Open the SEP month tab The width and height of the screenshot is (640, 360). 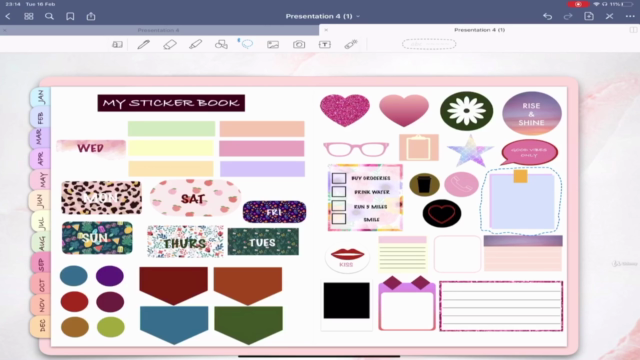pos(41,264)
